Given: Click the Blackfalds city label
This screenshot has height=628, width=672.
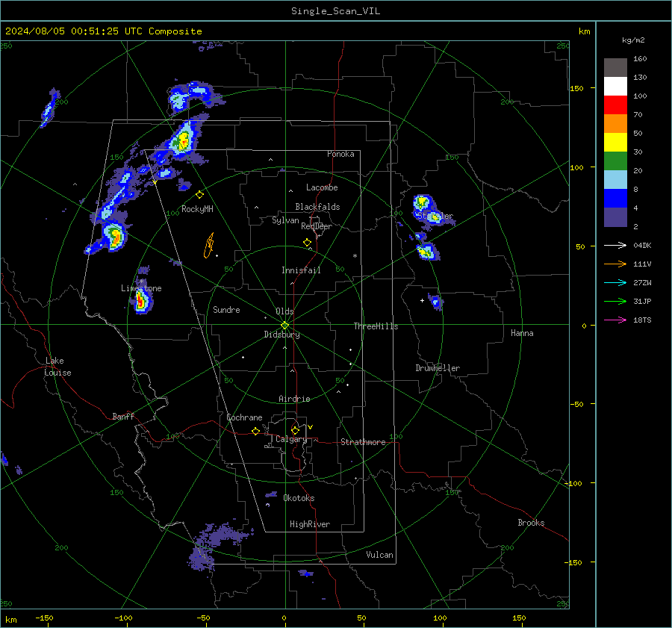Looking at the screenshot, I should [x=317, y=207].
